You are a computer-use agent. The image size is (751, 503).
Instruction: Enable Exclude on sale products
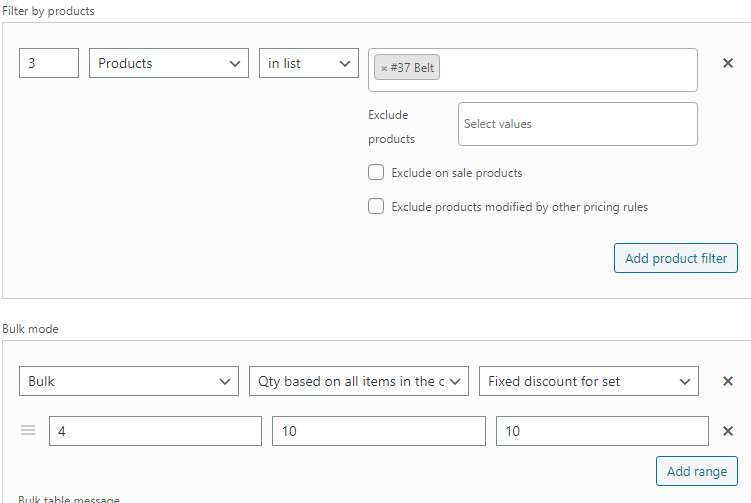click(376, 172)
